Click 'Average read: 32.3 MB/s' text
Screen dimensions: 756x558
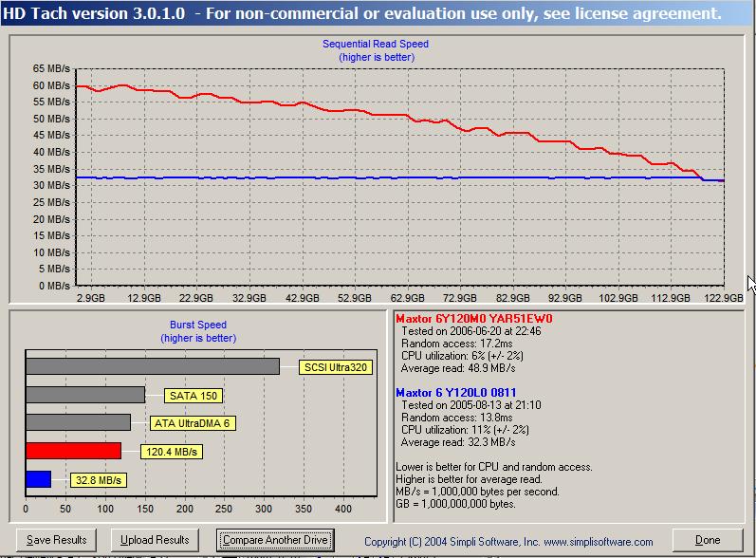(x=458, y=442)
